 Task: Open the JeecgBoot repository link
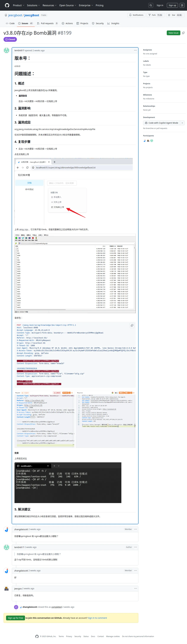32,15
